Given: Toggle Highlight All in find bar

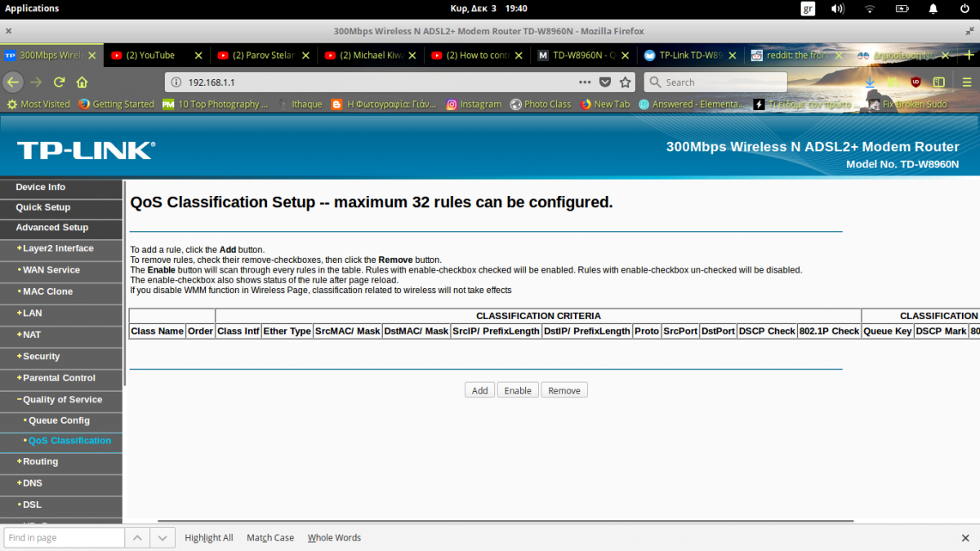Looking at the screenshot, I should point(209,538).
